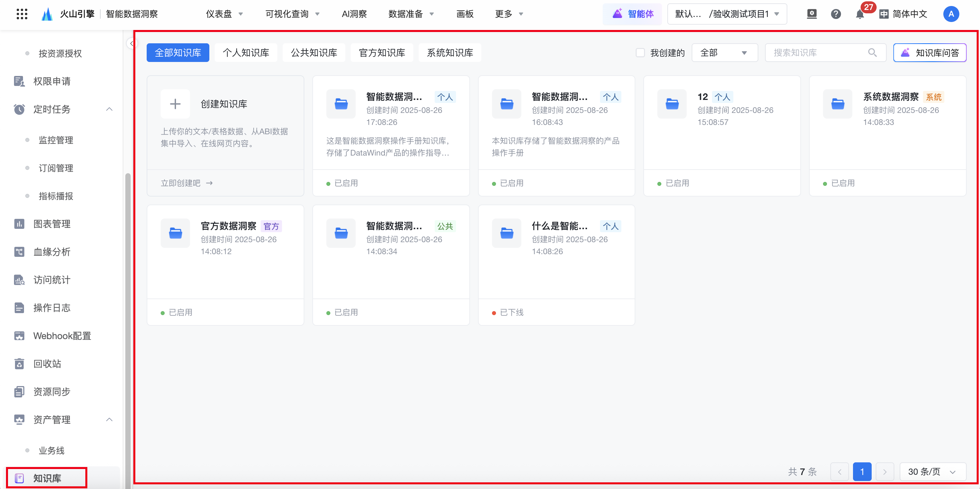Select the 系统知识库 tab
Image resolution: width=980 pixels, height=489 pixels.
[x=450, y=53]
